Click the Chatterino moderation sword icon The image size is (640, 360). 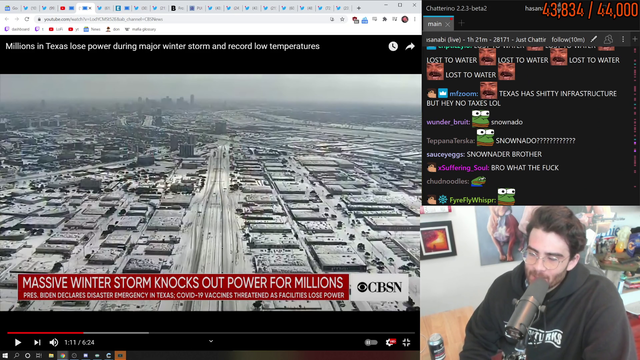pyautogui.click(x=594, y=39)
